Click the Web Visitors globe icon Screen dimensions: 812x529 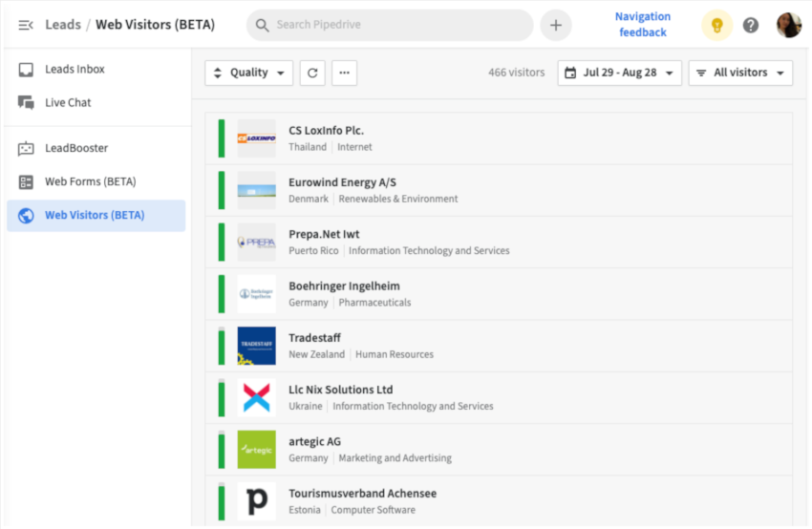pos(26,216)
